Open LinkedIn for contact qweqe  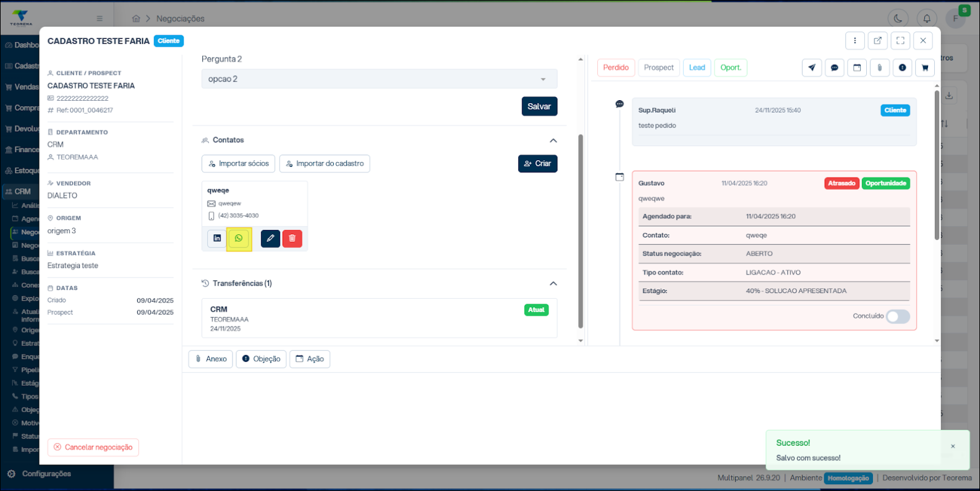217,238
